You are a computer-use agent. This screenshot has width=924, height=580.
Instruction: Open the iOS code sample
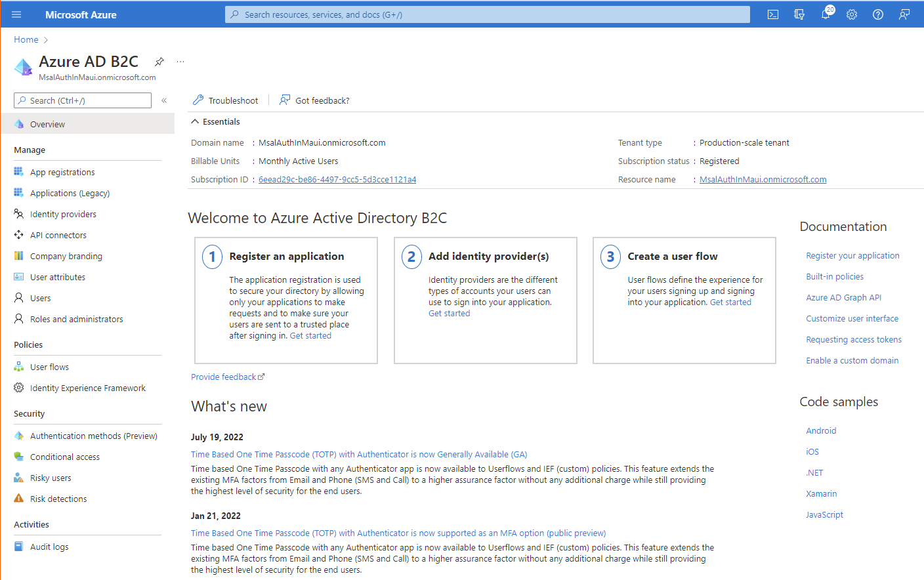pyautogui.click(x=812, y=451)
